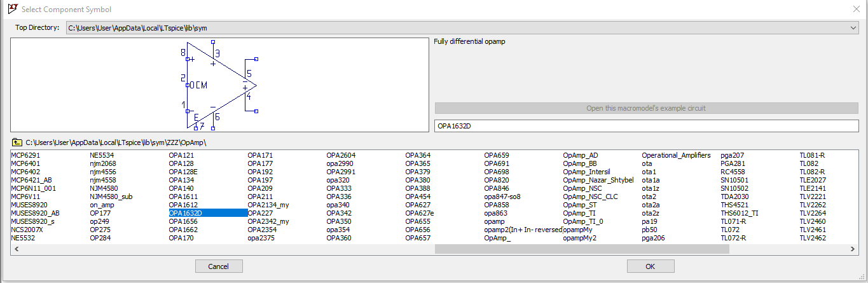The image size is (868, 283).
Task: Select the THS4521 symbol
Action: pyautogui.click(x=735, y=205)
